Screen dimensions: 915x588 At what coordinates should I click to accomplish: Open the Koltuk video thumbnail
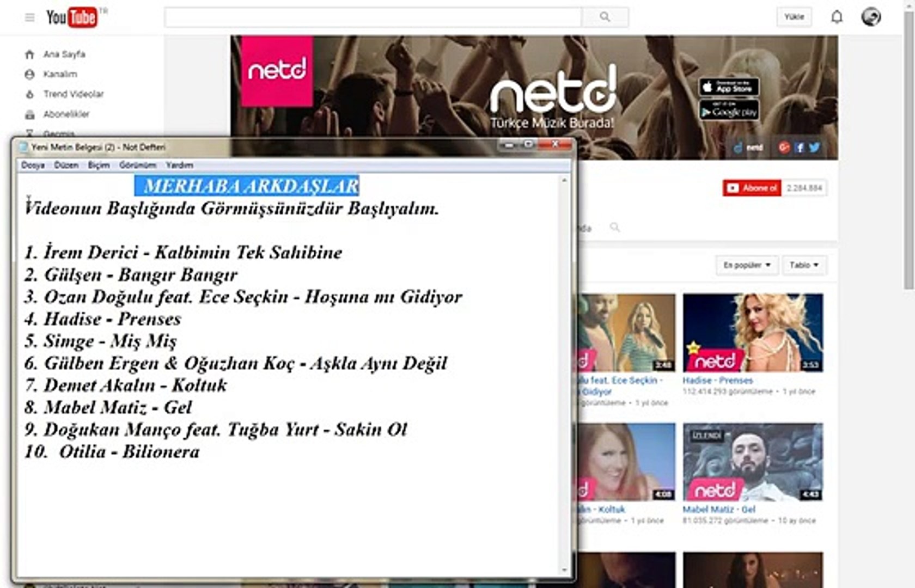click(x=626, y=462)
